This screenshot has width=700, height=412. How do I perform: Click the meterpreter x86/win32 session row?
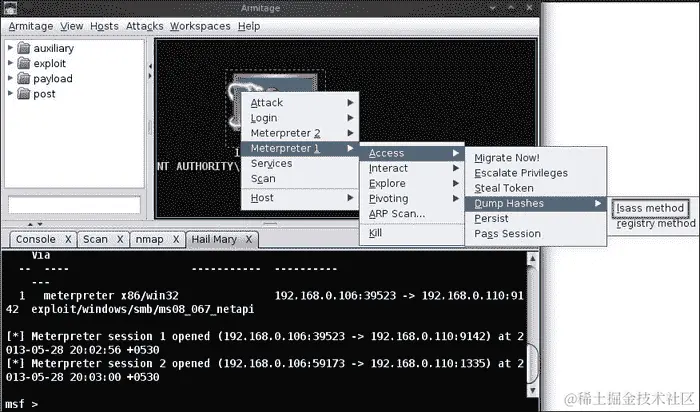[265, 295]
